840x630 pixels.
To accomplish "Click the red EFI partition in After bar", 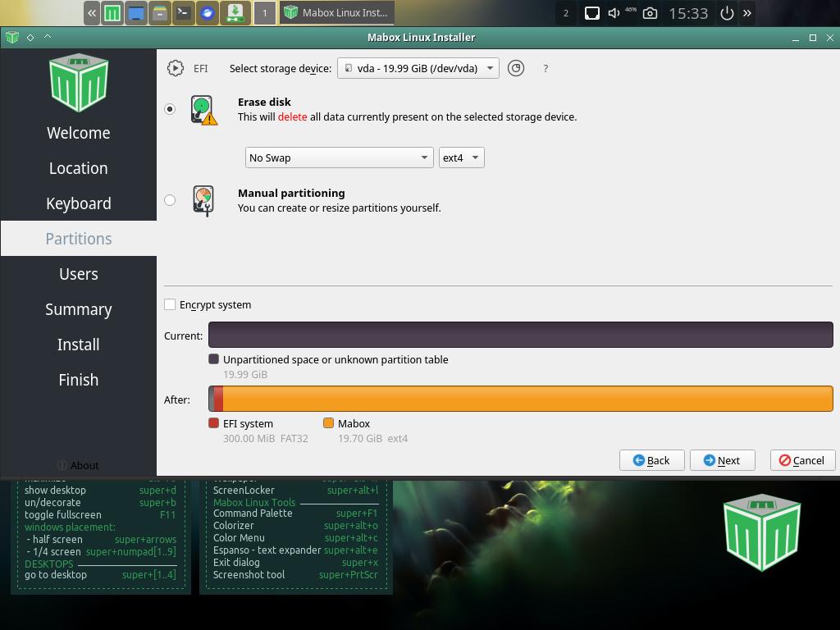I will coord(218,399).
